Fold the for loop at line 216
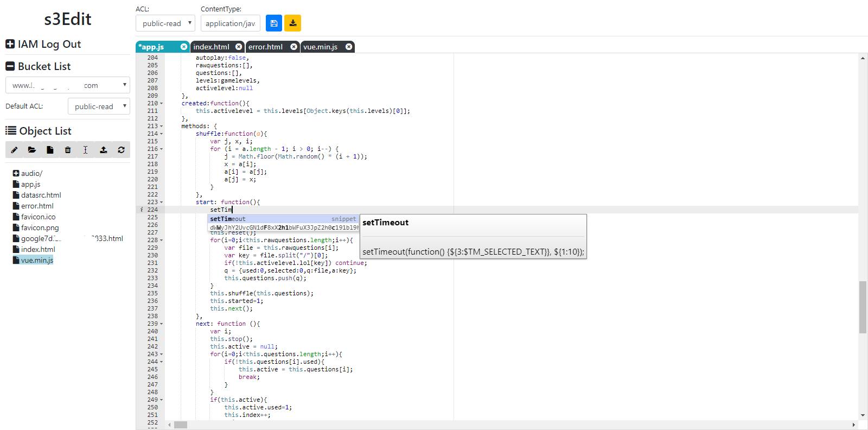 point(161,149)
